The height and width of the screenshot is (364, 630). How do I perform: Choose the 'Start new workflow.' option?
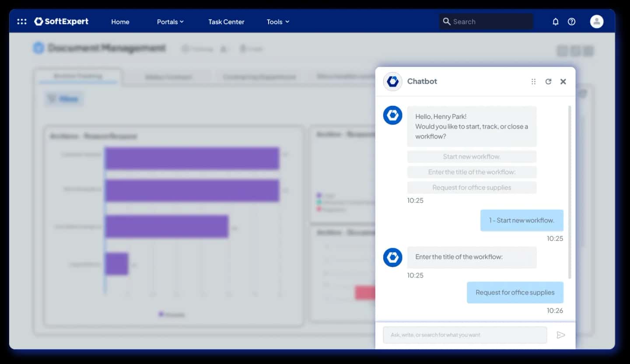(x=472, y=156)
